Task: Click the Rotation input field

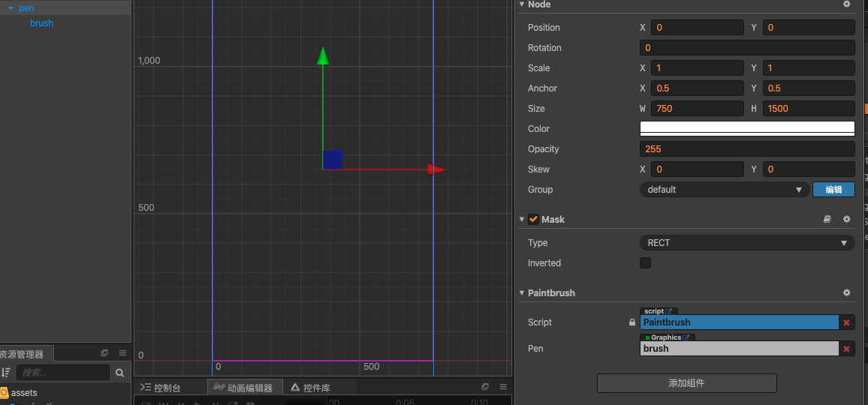Action: pyautogui.click(x=747, y=47)
